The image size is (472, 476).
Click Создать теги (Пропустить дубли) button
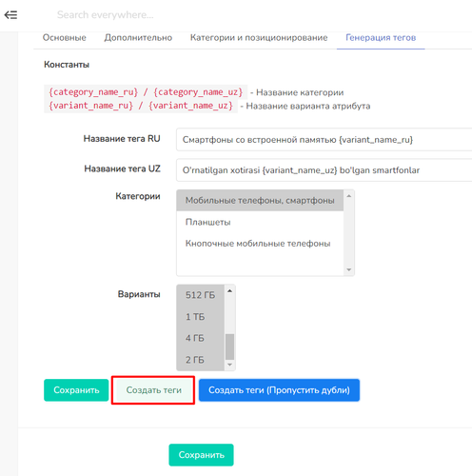point(279,390)
